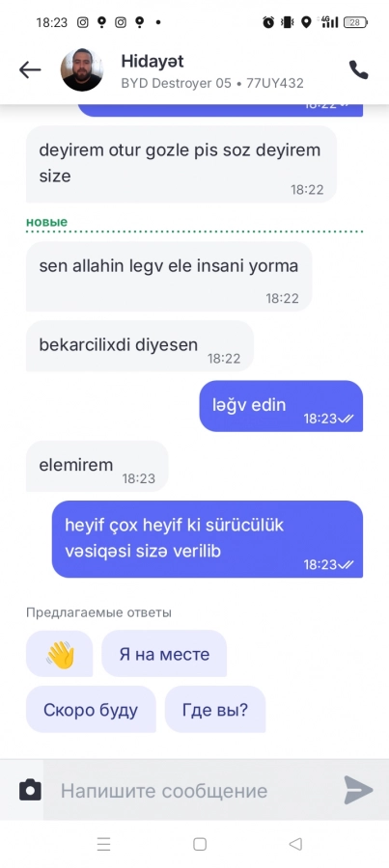Open Hidayət's profile photo
This screenshot has height=868, width=389.
(81, 69)
